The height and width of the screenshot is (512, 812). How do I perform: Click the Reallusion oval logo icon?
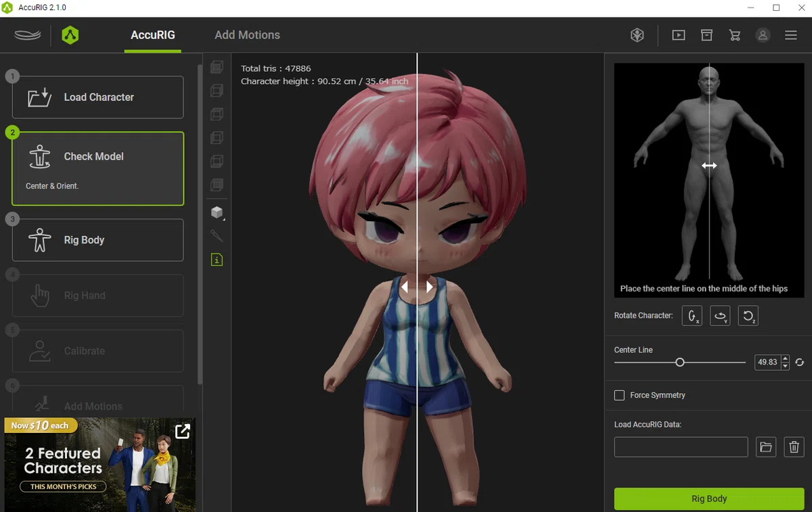coord(28,35)
